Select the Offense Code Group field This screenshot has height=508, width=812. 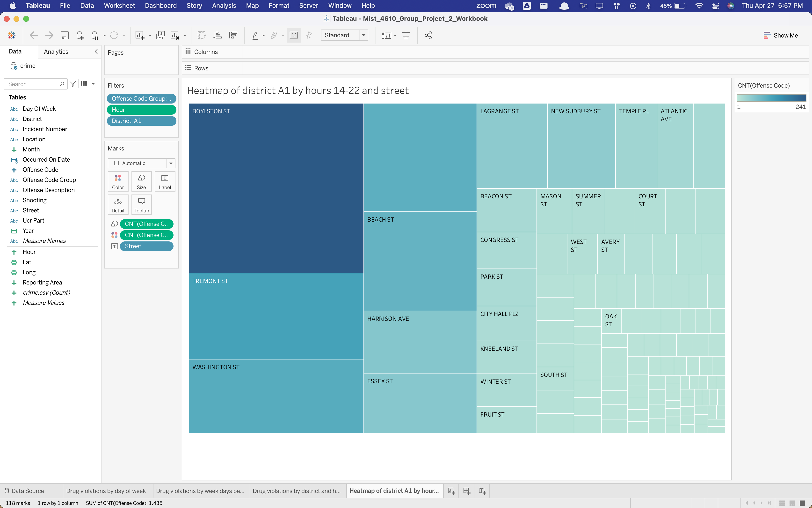click(49, 180)
